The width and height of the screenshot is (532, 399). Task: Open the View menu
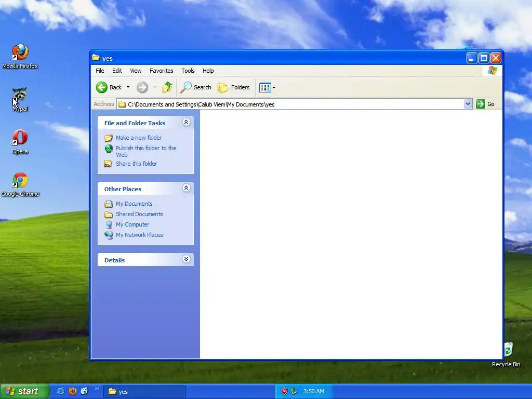pos(136,71)
